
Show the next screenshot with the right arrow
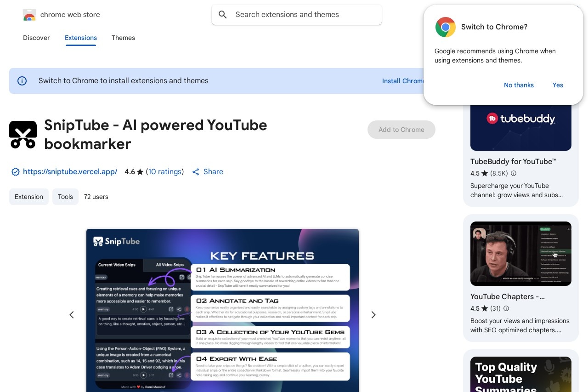tap(373, 315)
